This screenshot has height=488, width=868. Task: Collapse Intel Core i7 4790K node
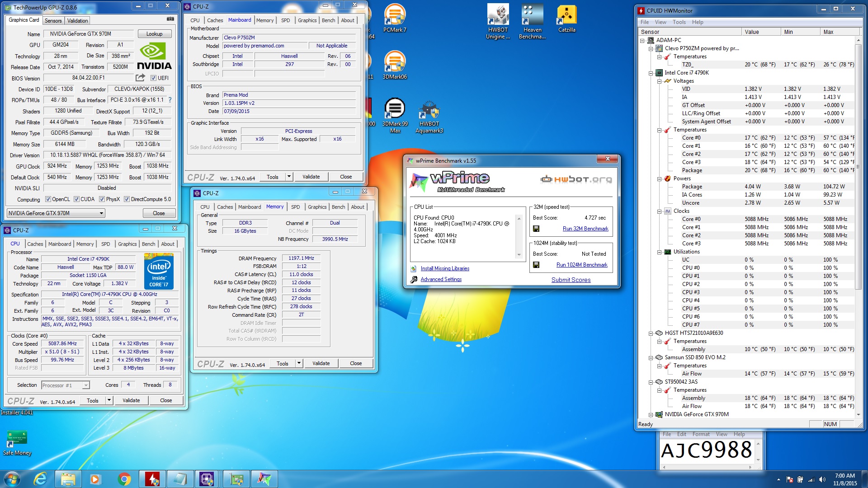(x=651, y=73)
